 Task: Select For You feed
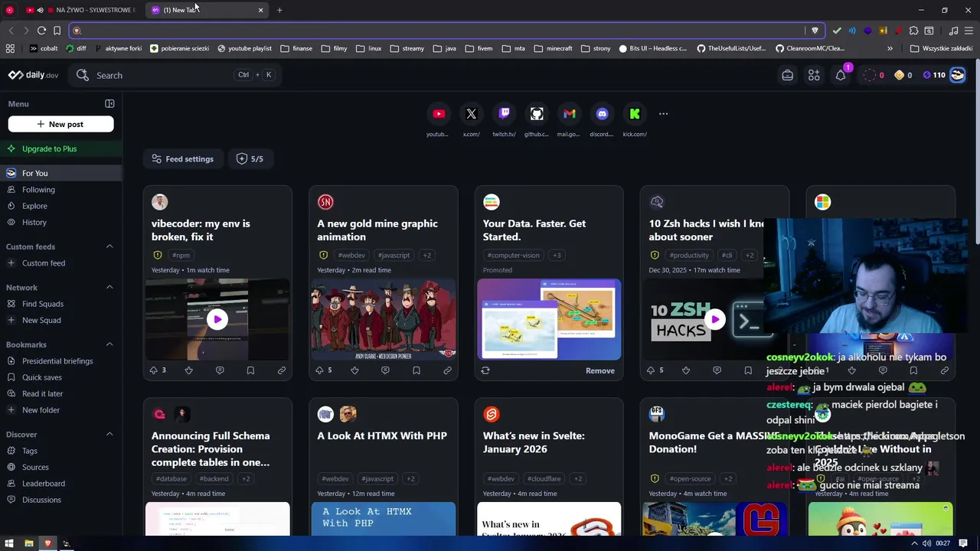61,173
